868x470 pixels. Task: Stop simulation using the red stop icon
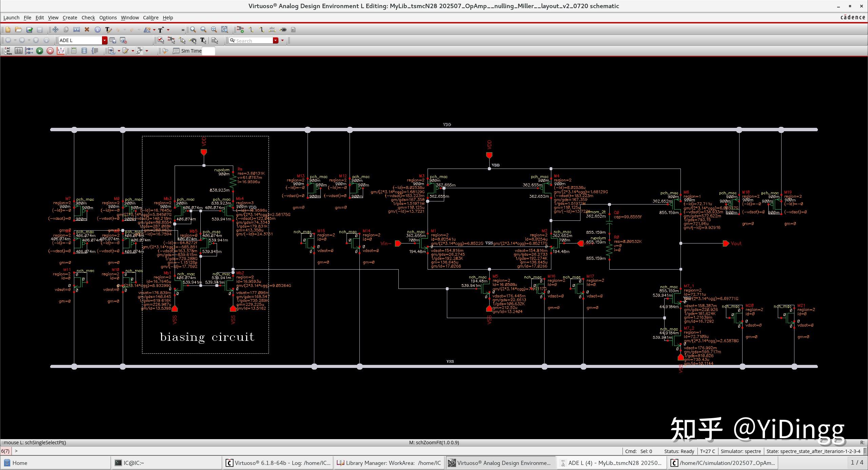(x=50, y=51)
